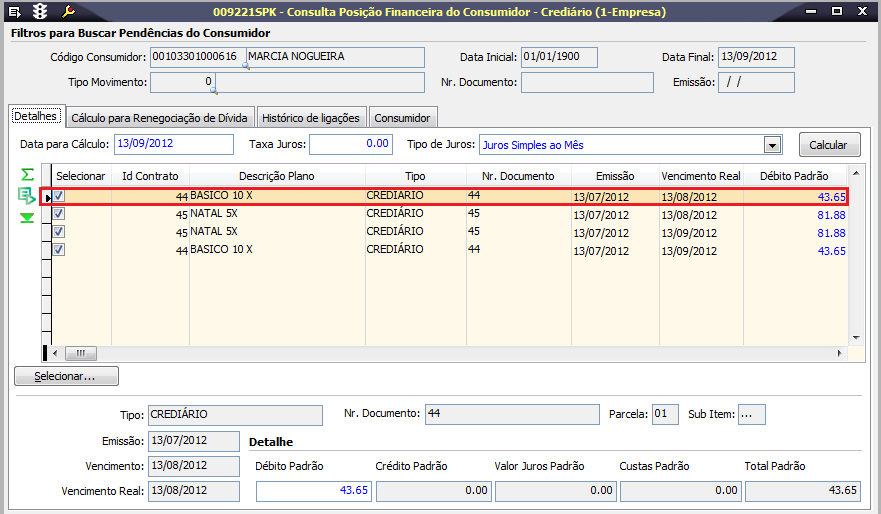Toggle checkbox for BASICO 10 X row due 13/09/2012
This screenshot has height=514, width=881.
(x=59, y=250)
